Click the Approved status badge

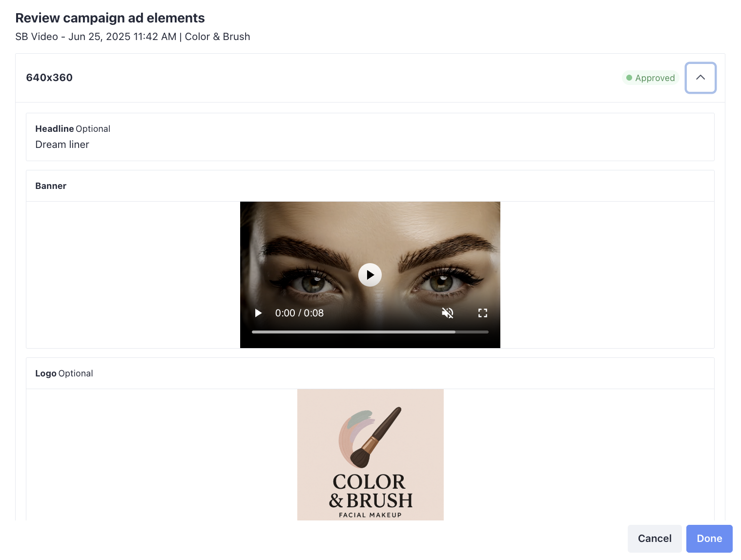pos(650,78)
